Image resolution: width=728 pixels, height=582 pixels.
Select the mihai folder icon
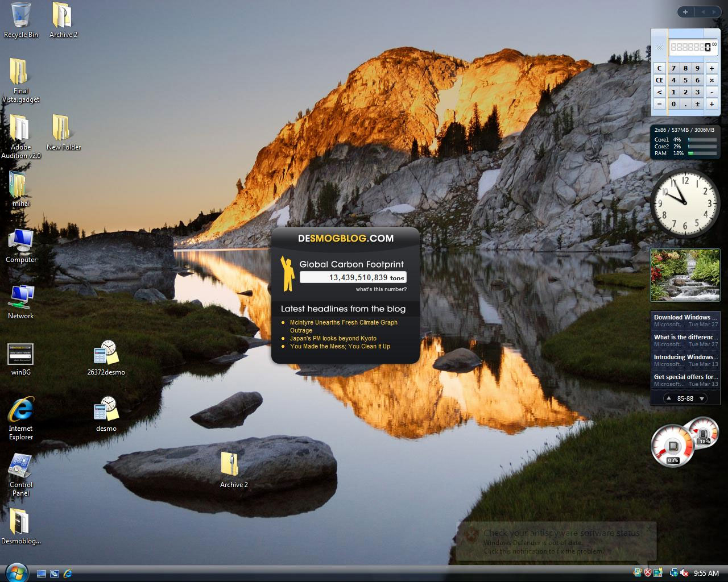[21, 189]
